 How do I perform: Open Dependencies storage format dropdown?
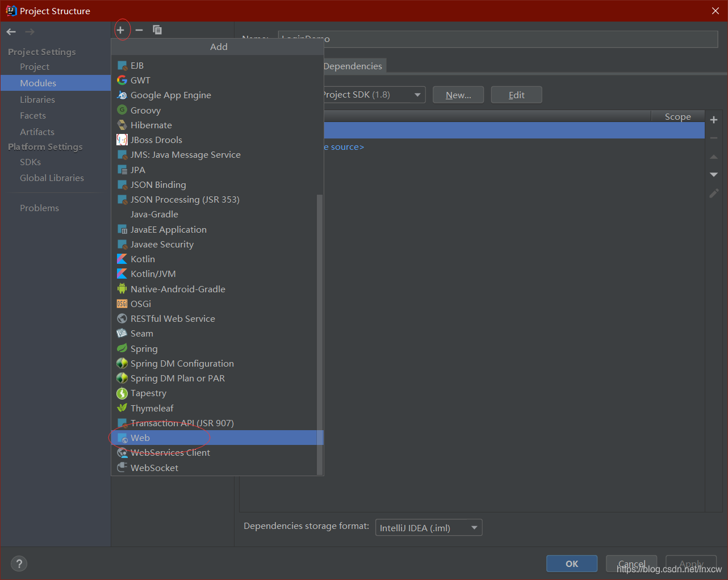point(429,528)
